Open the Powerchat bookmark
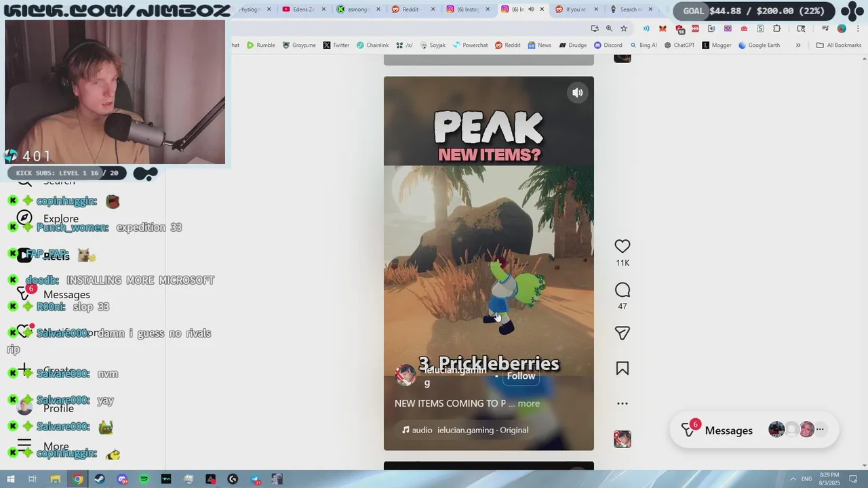The height and width of the screenshot is (488, 868). click(x=470, y=45)
